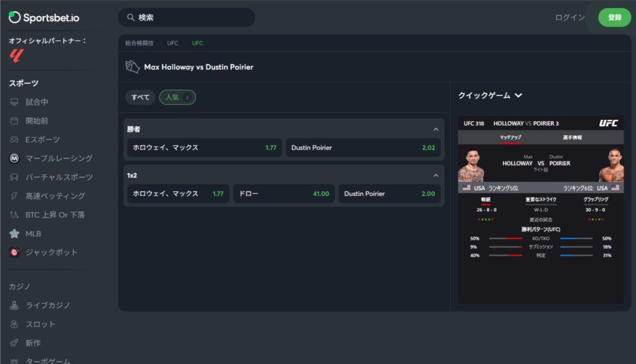Click the ターボゲーム icon
This screenshot has height=364, width=636.
(14, 361)
